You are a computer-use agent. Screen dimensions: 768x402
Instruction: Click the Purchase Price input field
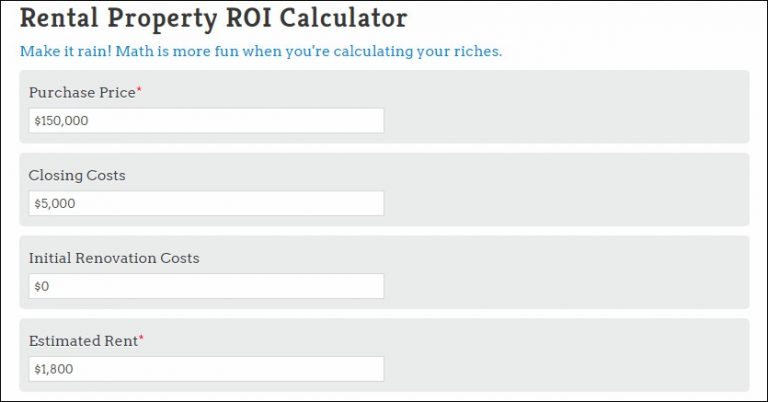tap(206, 120)
